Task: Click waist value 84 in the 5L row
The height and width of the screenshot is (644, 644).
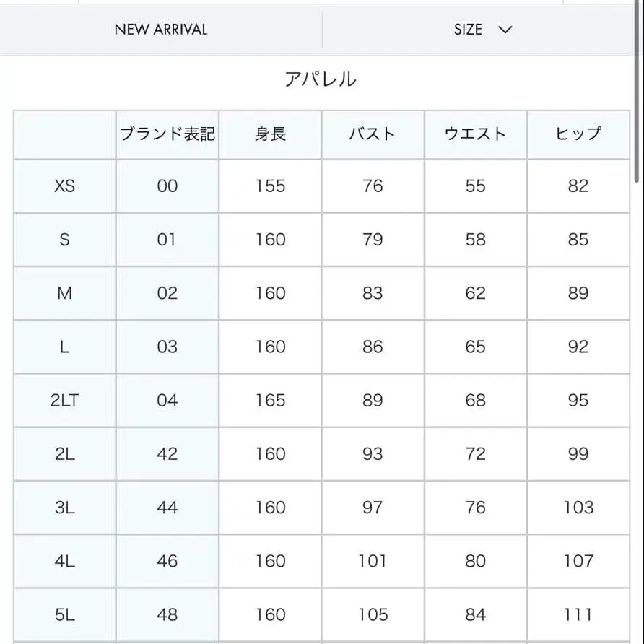Action: point(475,614)
